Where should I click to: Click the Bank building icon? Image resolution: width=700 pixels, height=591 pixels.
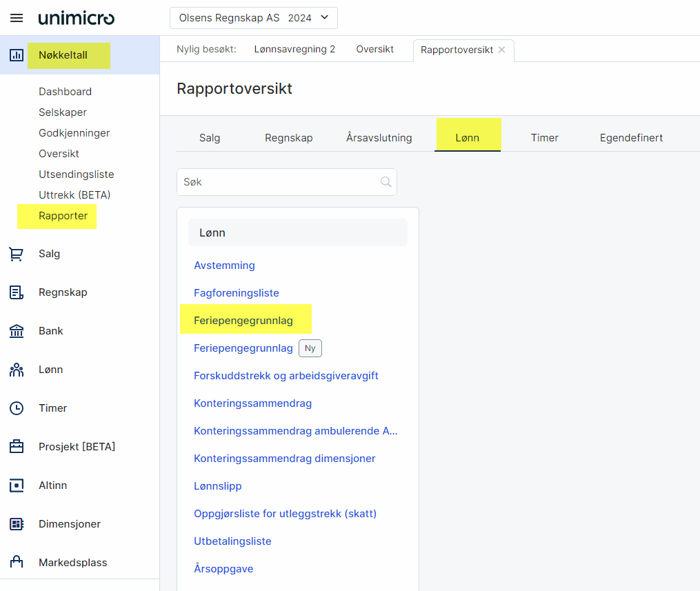[x=17, y=331]
